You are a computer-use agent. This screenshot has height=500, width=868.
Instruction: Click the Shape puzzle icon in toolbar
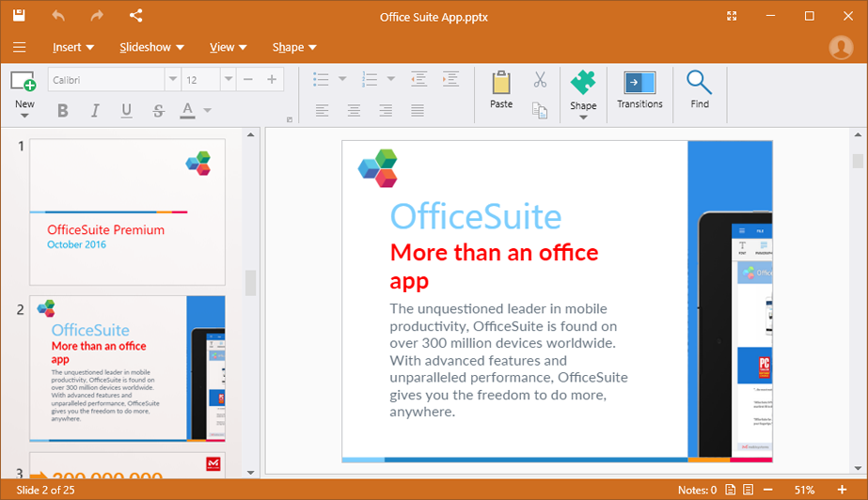(583, 84)
